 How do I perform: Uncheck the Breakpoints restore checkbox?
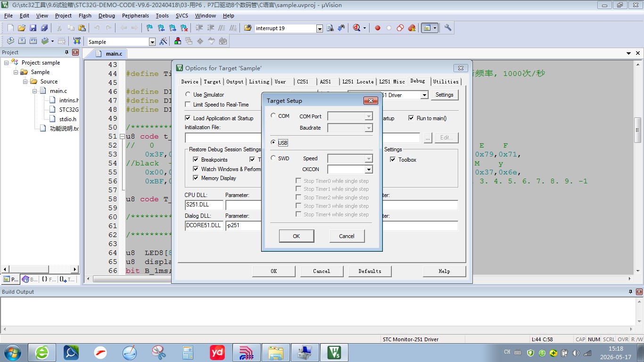(x=196, y=160)
